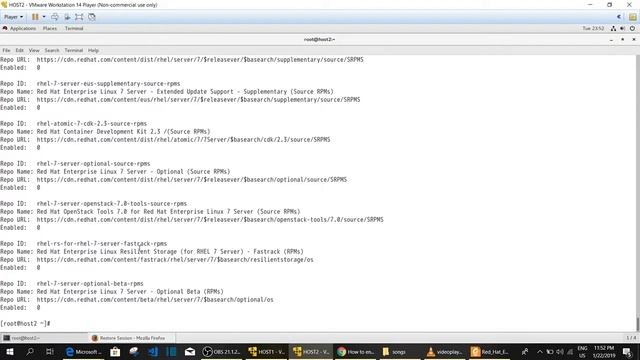
Task: Click the Repo ID 'rhel-7-server-optional-beta-rpms' text
Action: pyautogui.click(x=90, y=283)
